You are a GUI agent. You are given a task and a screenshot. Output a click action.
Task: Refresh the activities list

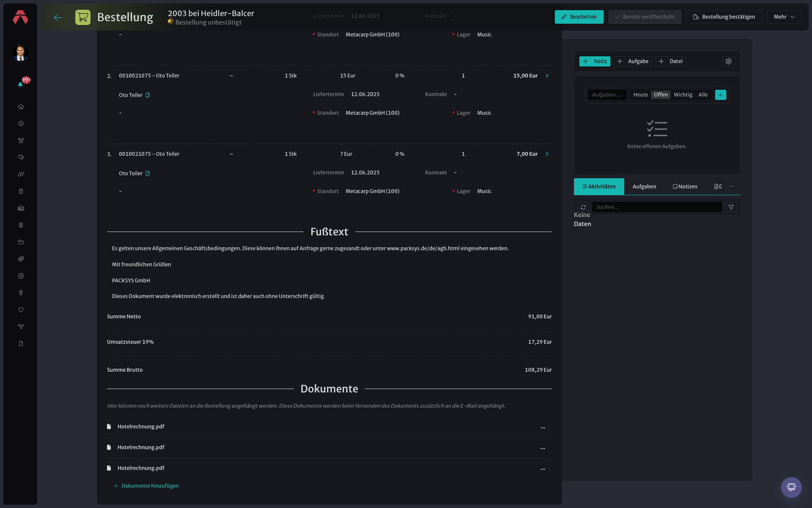coord(583,207)
